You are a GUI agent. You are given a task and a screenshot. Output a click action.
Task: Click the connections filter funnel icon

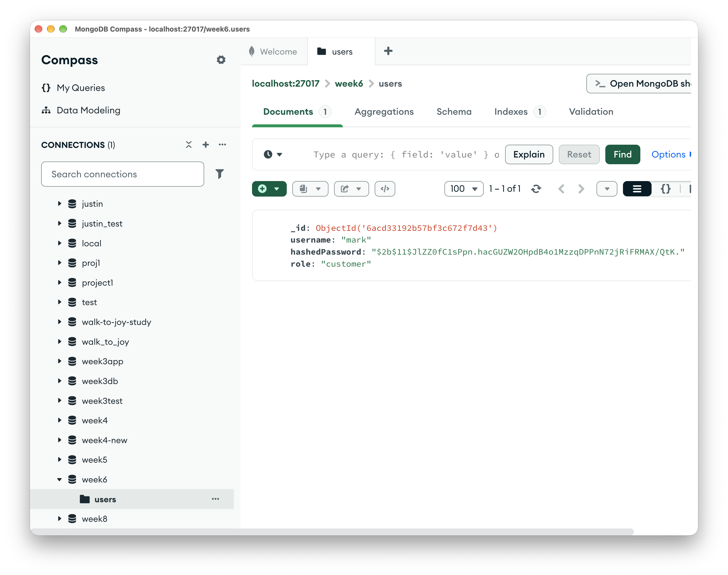[220, 174]
